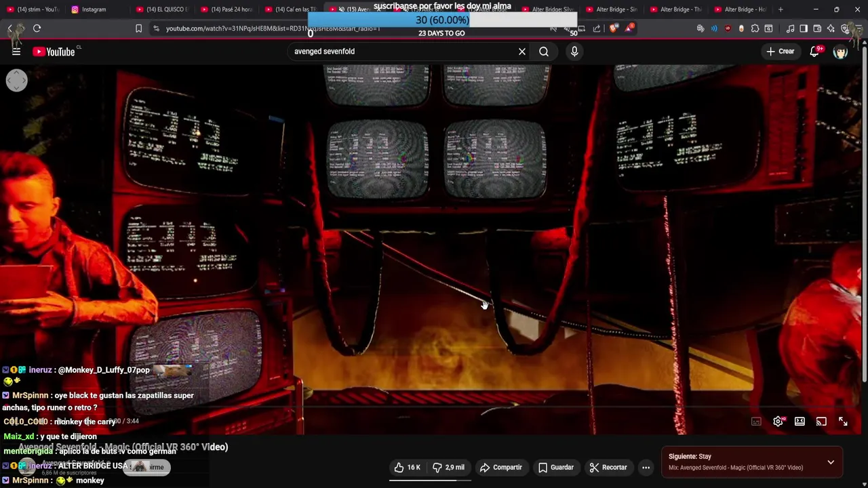This screenshot has height=488, width=868.
Task: Toggle theater mode in the player
Action: coord(800,422)
